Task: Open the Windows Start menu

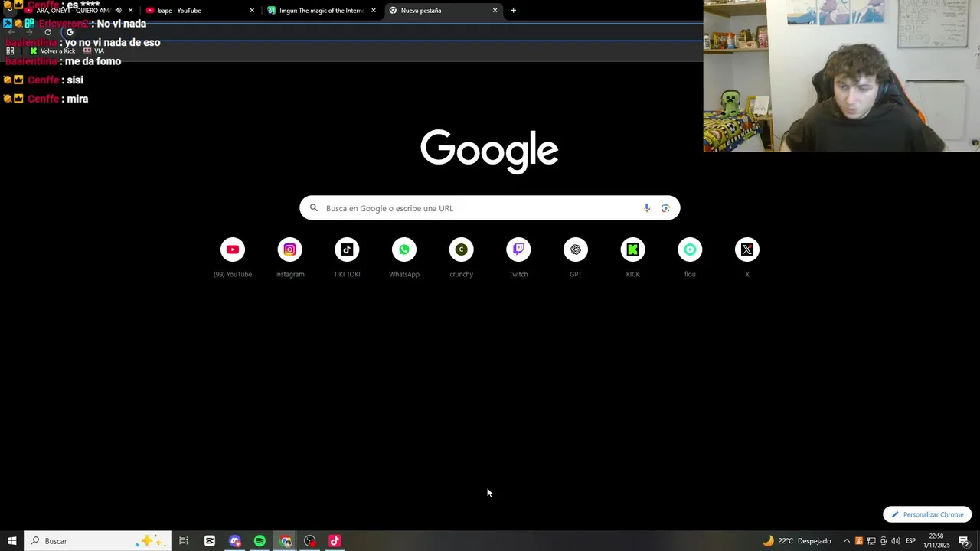Action: 11,541
